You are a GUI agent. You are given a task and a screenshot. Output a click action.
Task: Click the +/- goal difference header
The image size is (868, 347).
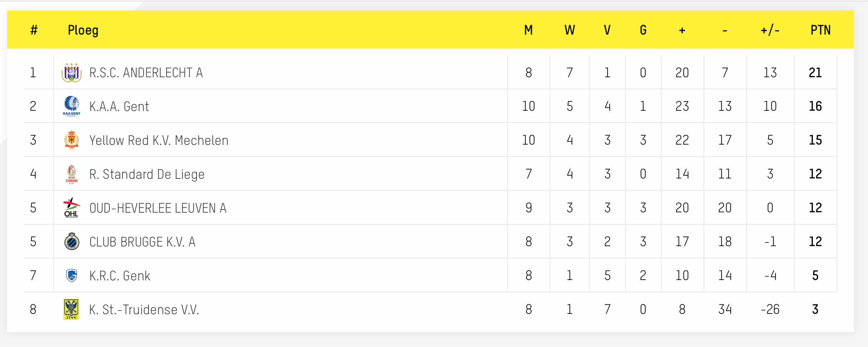(770, 30)
